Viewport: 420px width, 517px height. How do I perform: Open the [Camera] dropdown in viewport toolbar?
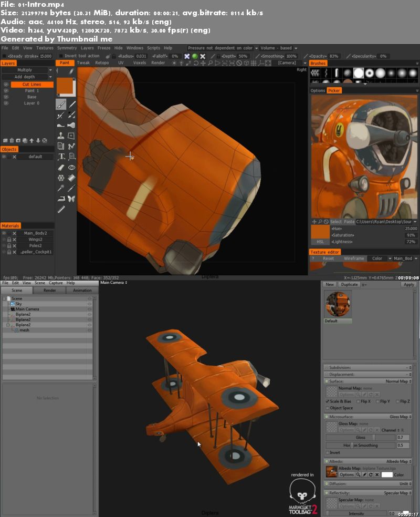click(x=290, y=63)
